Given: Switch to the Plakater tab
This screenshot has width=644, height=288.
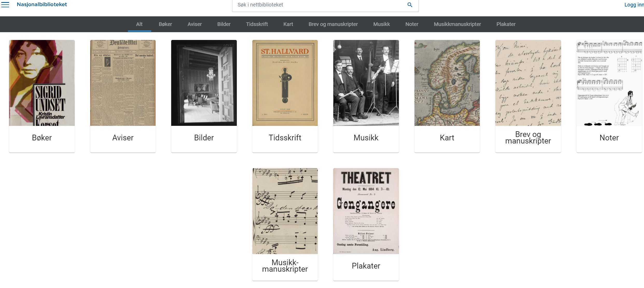Looking at the screenshot, I should point(506,24).
